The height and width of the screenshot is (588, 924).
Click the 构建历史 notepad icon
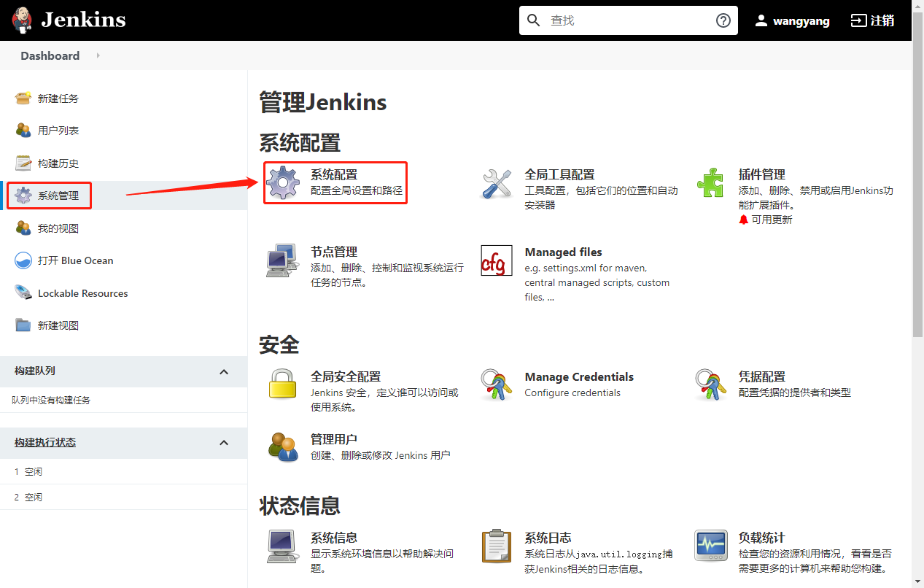point(23,163)
